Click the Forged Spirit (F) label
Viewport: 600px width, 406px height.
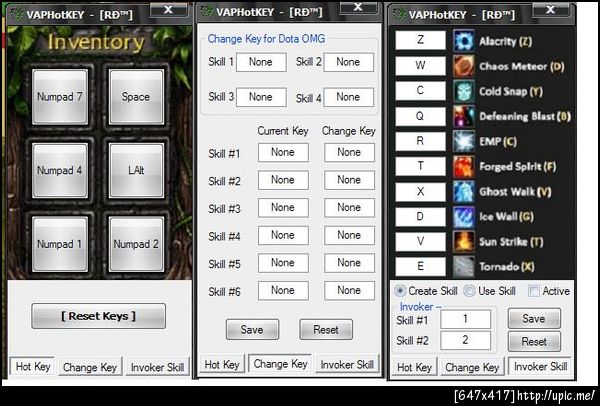(518, 166)
